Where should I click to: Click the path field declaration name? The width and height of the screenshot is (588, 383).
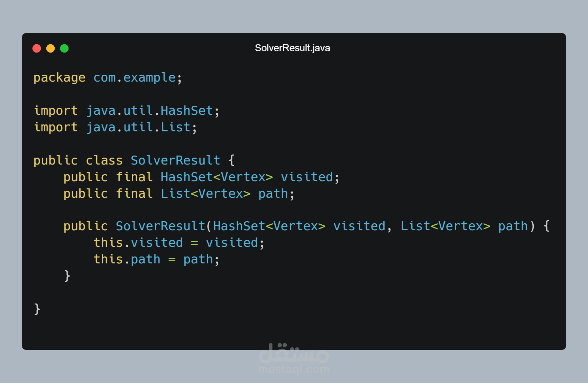pos(273,194)
